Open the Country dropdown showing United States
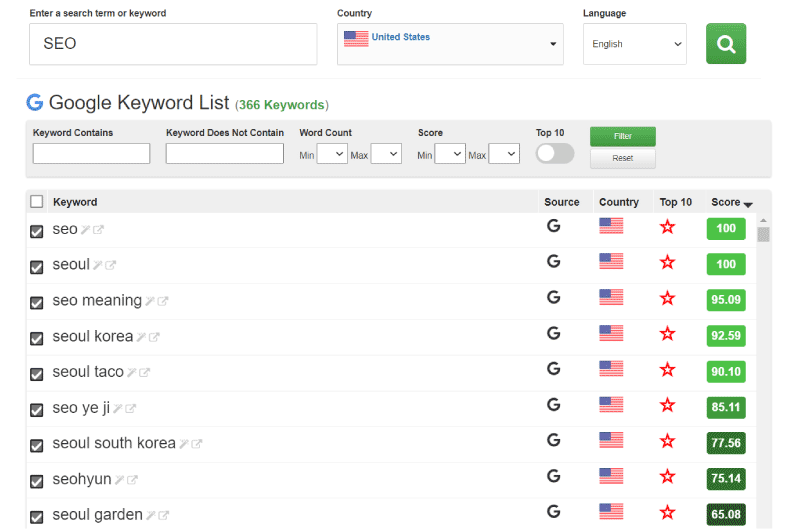Image resolution: width=800 pixels, height=530 pixels. (x=450, y=44)
